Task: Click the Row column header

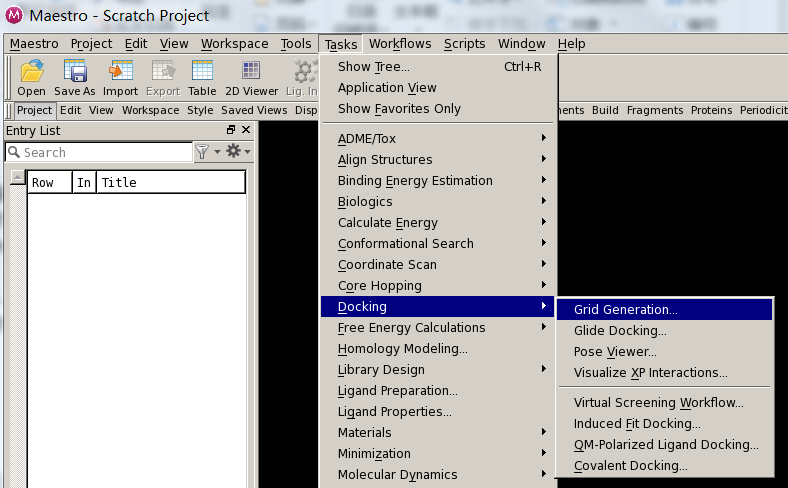Action: (50, 182)
